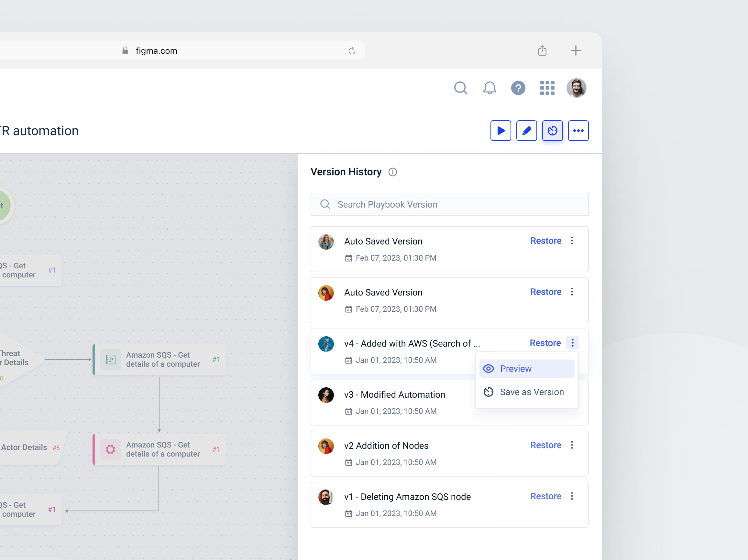Screen dimensions: 748x560
Task: Open kebab menu of second Auto Saved Version
Action: [572, 292]
